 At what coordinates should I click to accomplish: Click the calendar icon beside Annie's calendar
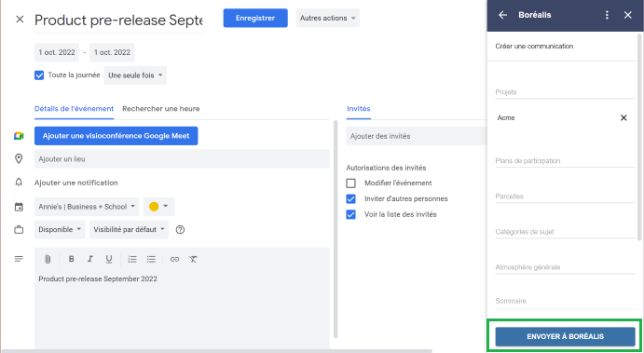point(19,207)
